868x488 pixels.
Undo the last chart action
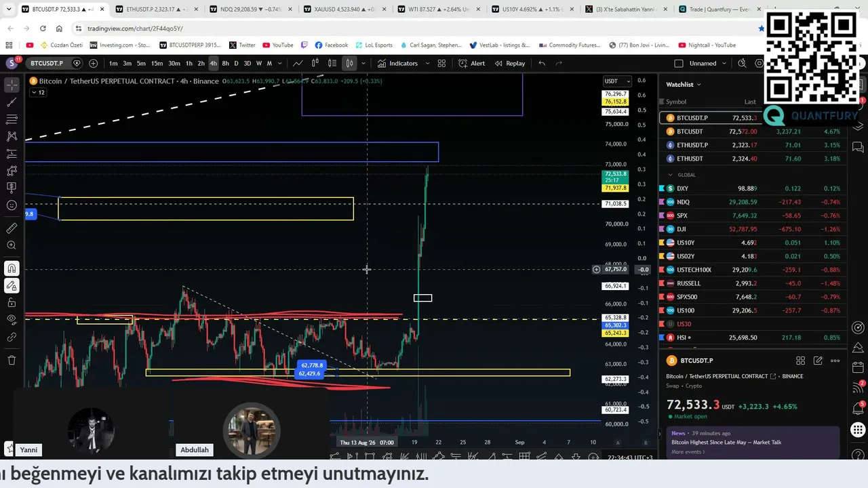541,63
